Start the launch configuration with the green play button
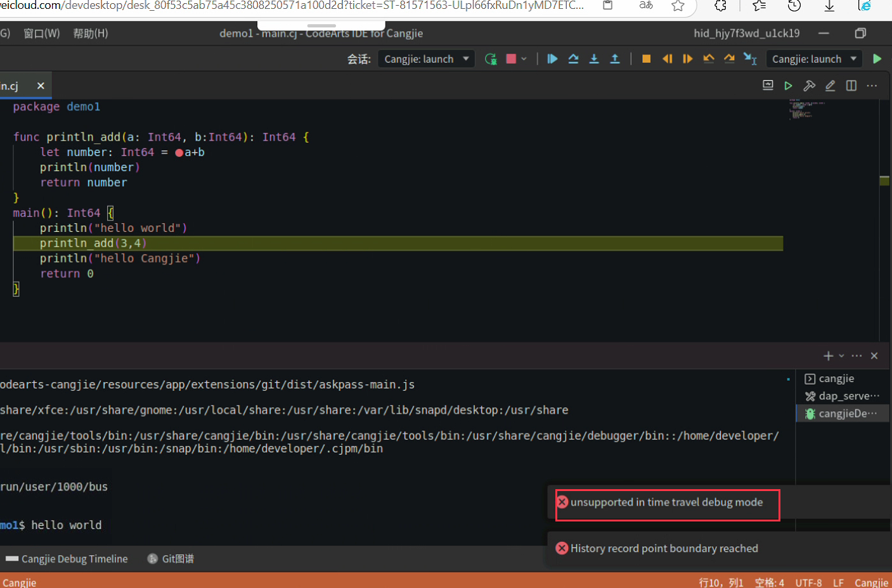This screenshot has width=892, height=588. point(877,59)
